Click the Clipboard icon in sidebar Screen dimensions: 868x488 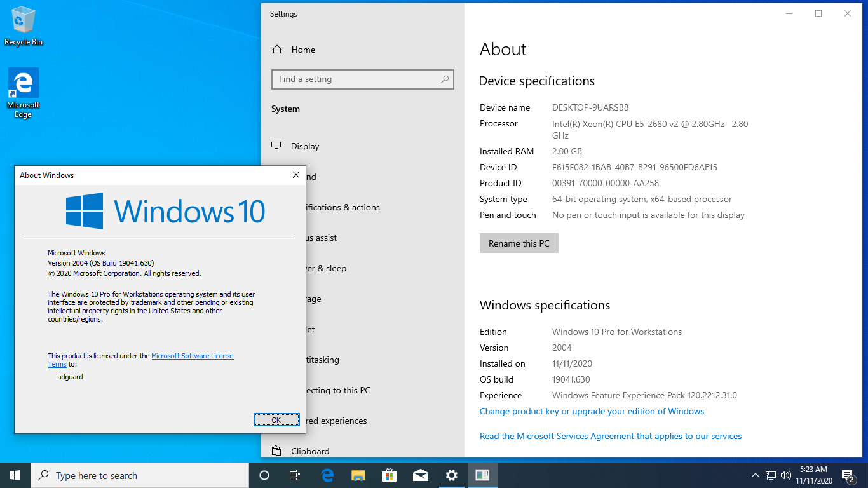[x=276, y=451]
